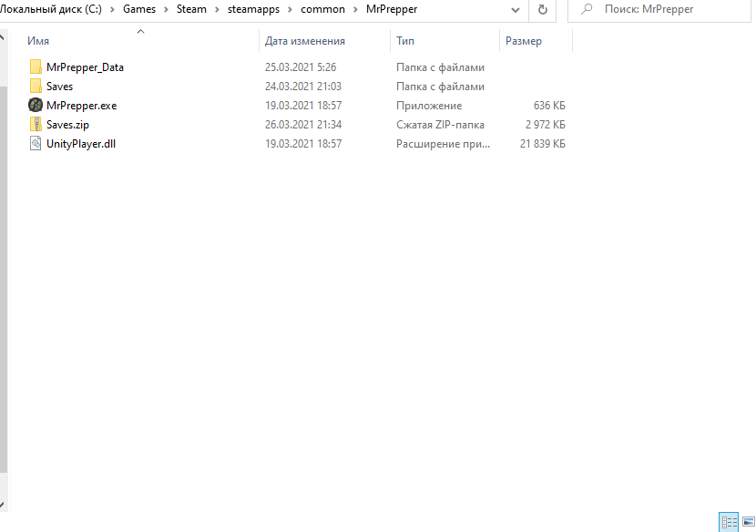Click the size 21 839 КБ cell

point(543,144)
